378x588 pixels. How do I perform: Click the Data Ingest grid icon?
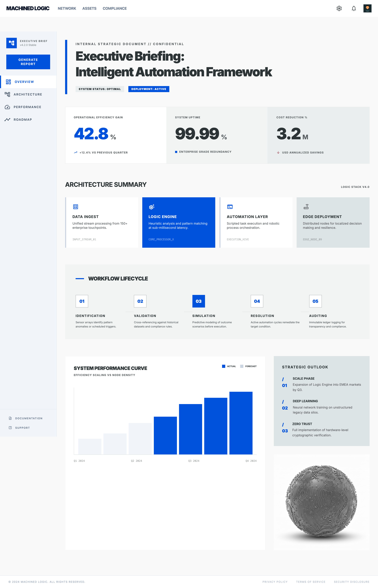(76, 207)
